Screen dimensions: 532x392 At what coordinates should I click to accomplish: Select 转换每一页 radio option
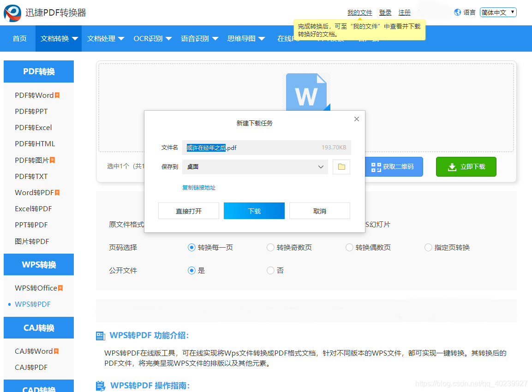[x=191, y=248]
